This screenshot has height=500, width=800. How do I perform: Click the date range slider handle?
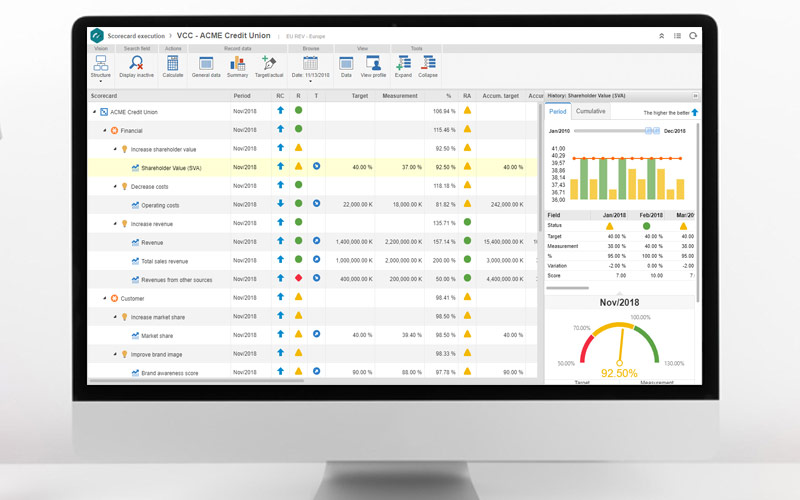point(651,130)
